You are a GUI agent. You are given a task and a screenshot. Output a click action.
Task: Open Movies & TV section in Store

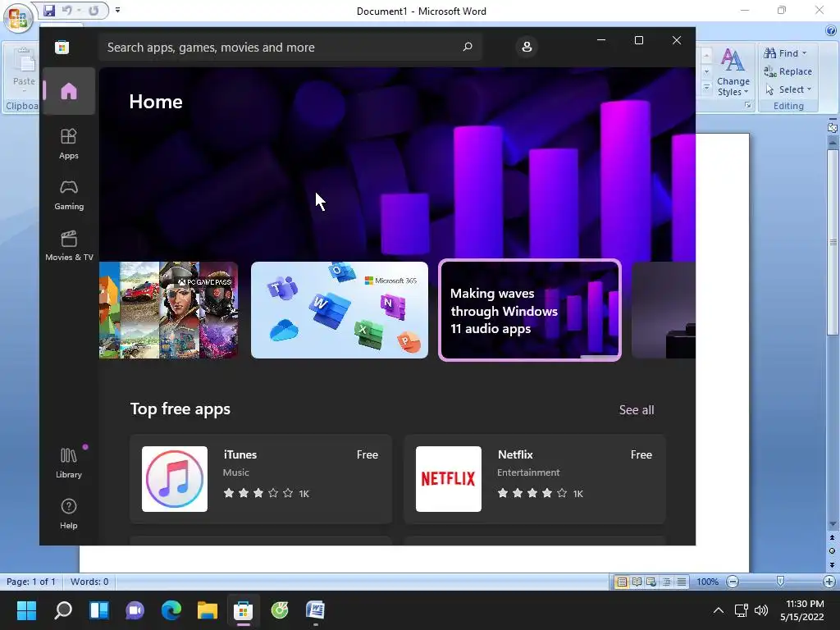(69, 245)
